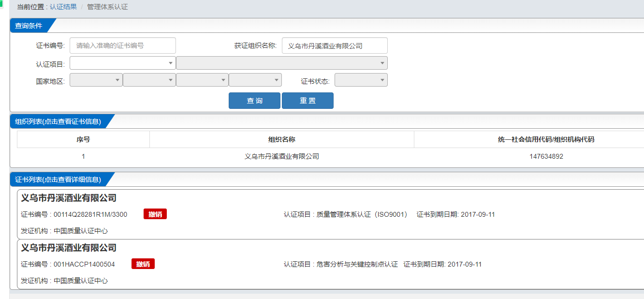Select the 查询条件 section tab
The image size is (644, 299).
[29, 26]
